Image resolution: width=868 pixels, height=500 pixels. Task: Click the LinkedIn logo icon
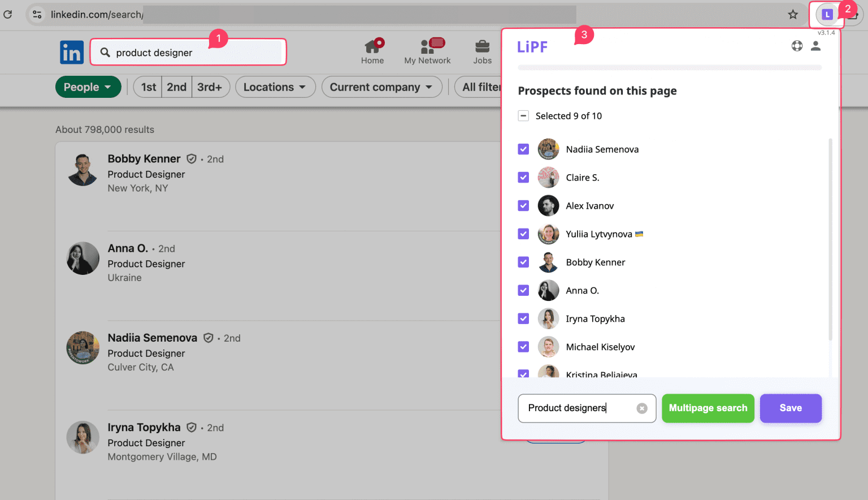[x=72, y=53]
